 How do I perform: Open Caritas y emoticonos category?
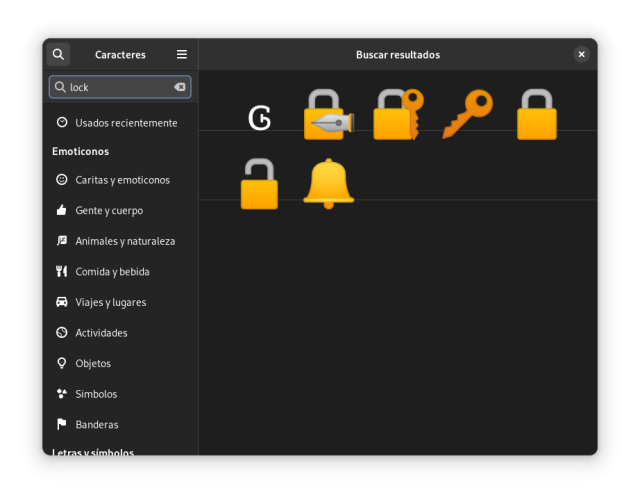click(x=120, y=180)
